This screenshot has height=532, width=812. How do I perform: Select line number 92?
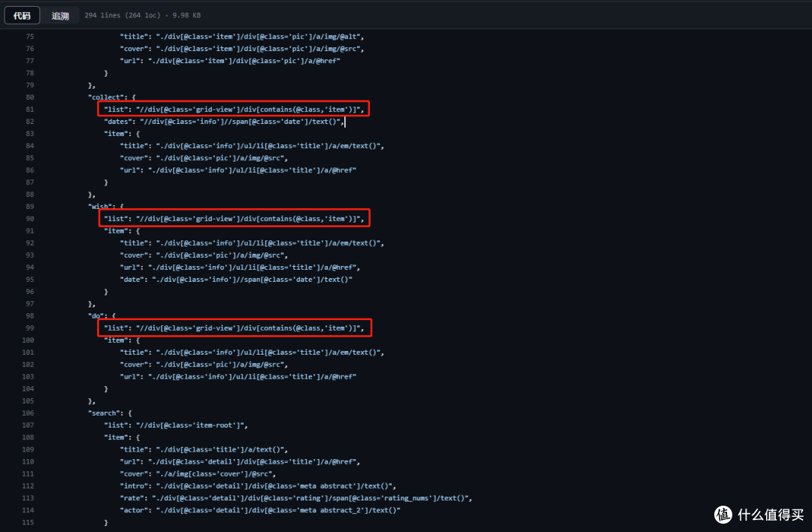(x=29, y=243)
